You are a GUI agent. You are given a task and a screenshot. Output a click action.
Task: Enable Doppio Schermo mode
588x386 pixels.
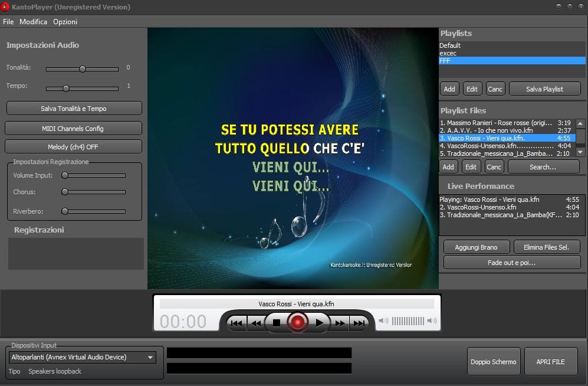pos(494,361)
